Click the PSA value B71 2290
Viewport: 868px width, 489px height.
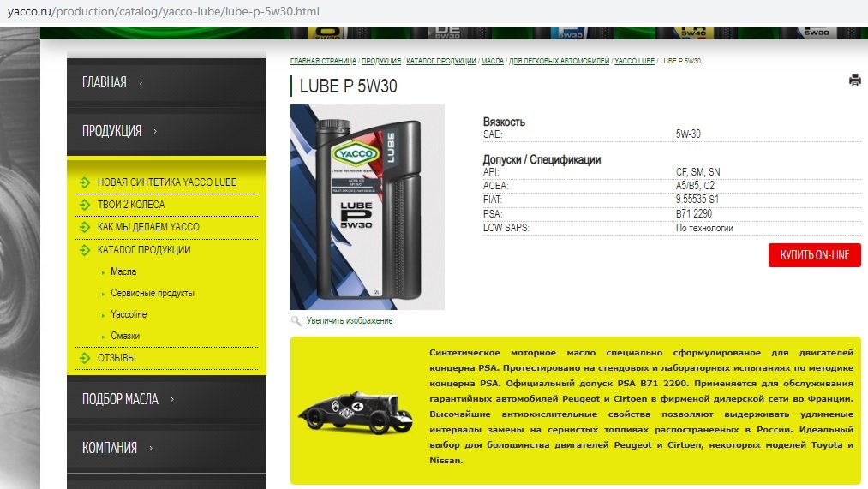pyautogui.click(x=693, y=213)
